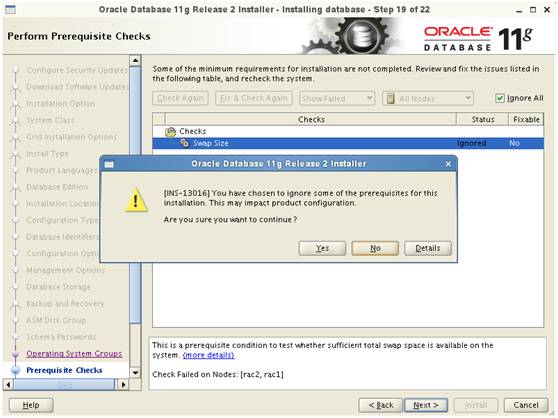Click the System Class step
The height and width of the screenshot is (418, 558).
[x=50, y=120]
